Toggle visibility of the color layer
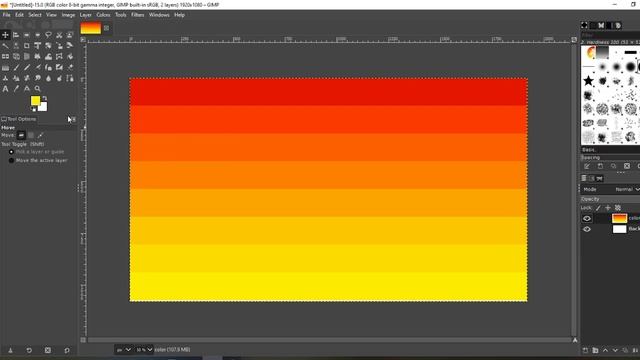Viewport: 640px width, 360px height. [587, 218]
